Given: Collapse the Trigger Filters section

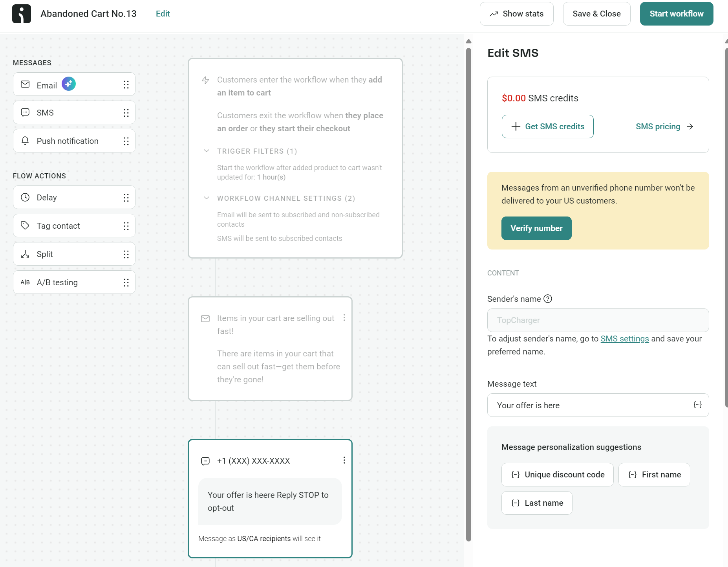Looking at the screenshot, I should click(x=207, y=151).
